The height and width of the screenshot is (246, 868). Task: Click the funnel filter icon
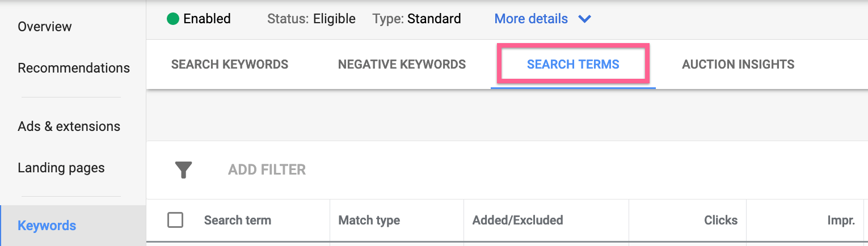click(183, 169)
